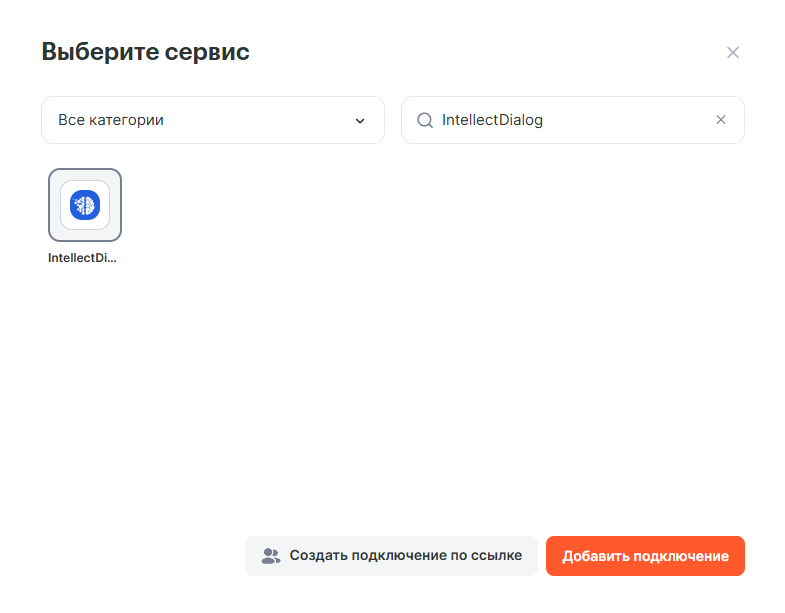Click the truncated "IntellectDi..." service caption

pyautogui.click(x=82, y=257)
